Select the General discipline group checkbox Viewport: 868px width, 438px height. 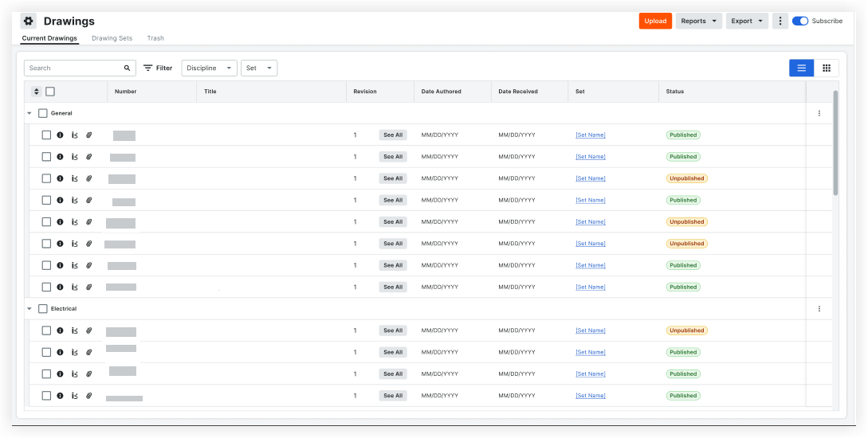tap(42, 113)
